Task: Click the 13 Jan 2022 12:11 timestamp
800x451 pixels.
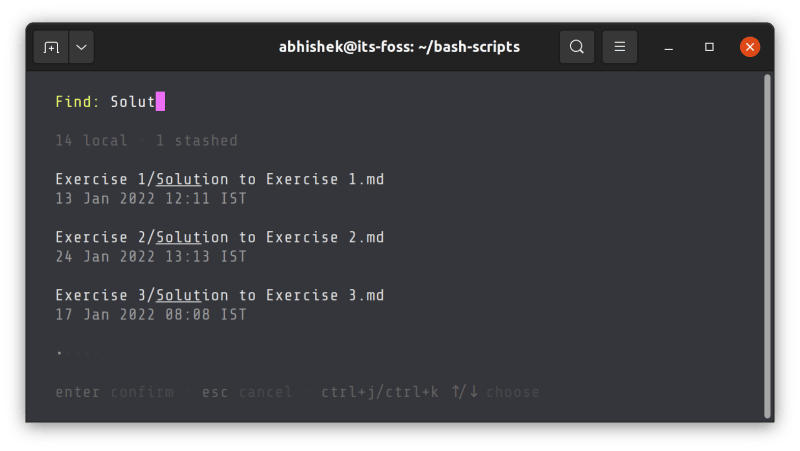Action: coord(150,199)
